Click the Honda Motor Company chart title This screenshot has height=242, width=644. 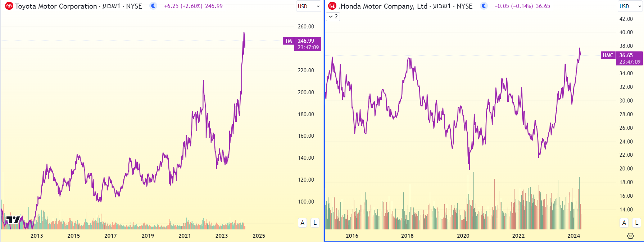point(383,6)
